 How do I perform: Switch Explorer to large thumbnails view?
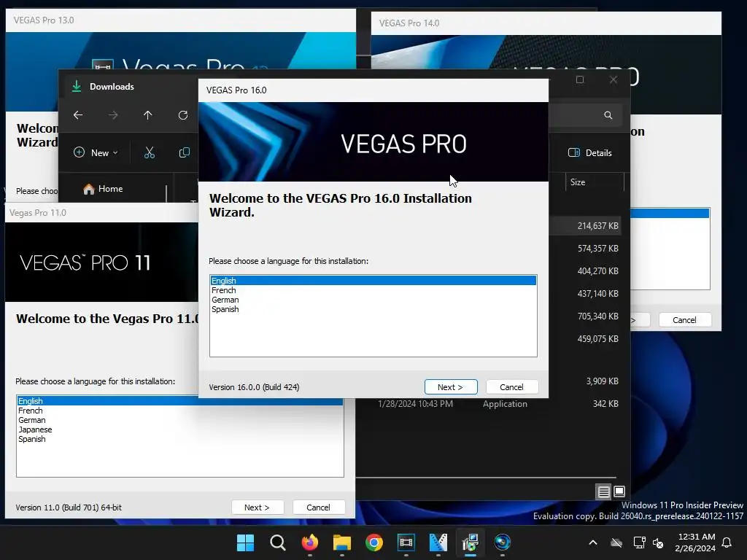click(619, 491)
